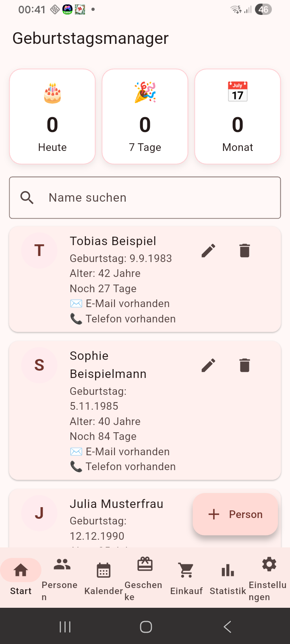The image size is (290, 644).
Task: Switch to the Kalender tab
Action: tap(104, 578)
